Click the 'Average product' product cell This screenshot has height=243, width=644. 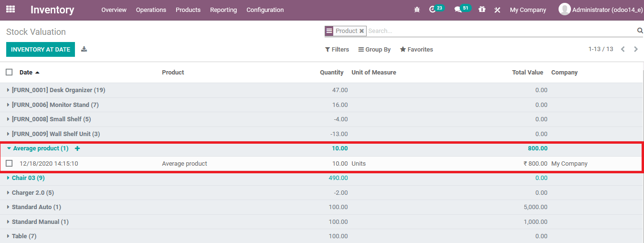(184, 163)
